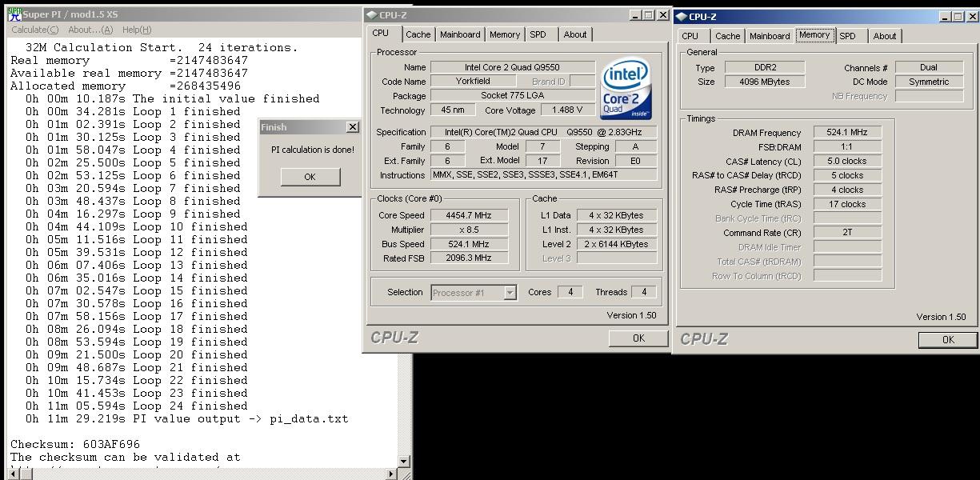Click the Checksum: 603AF696 line

[75, 444]
